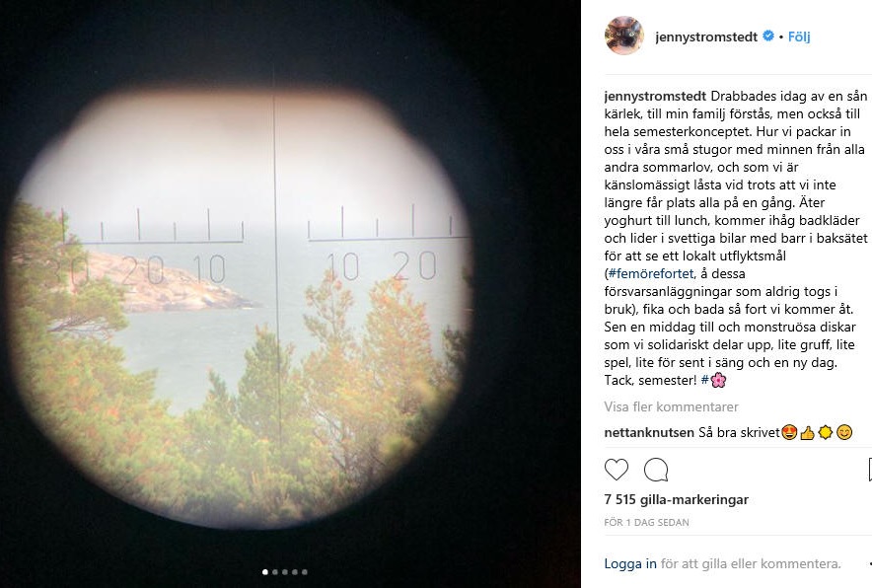
Task: Click the comment speech bubble icon
Action: pos(656,470)
